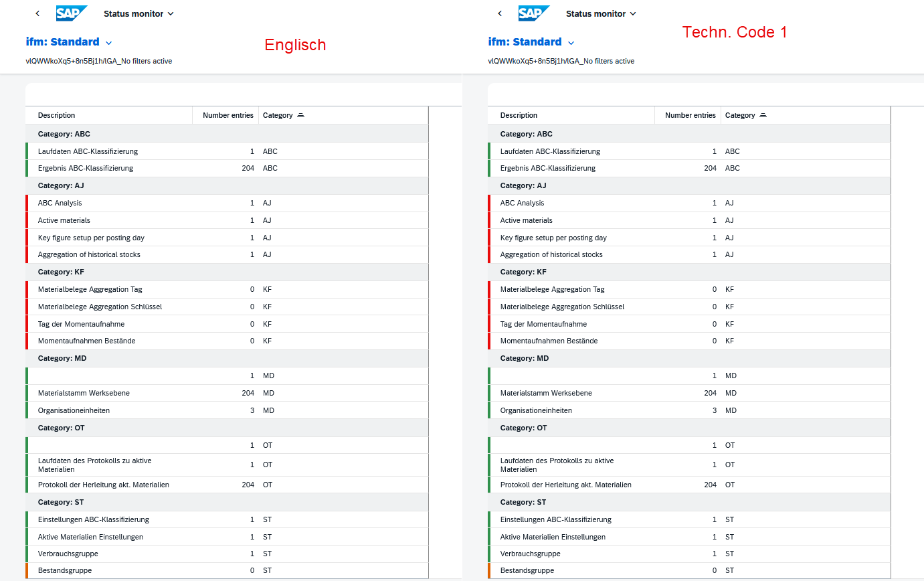This screenshot has width=924, height=581.
Task: Open the Status monitor dropdown in left window
Action: click(138, 13)
